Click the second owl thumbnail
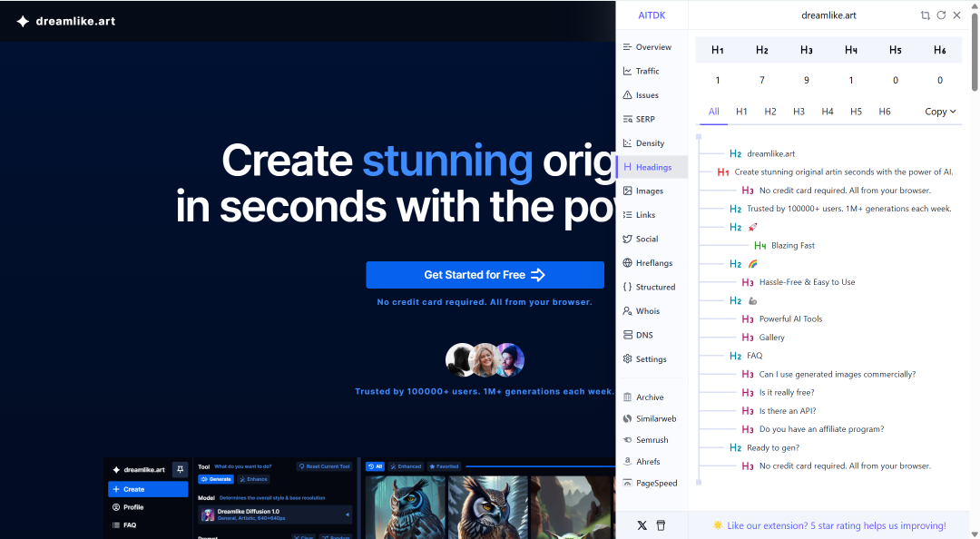This screenshot has width=980, height=539. point(488,507)
